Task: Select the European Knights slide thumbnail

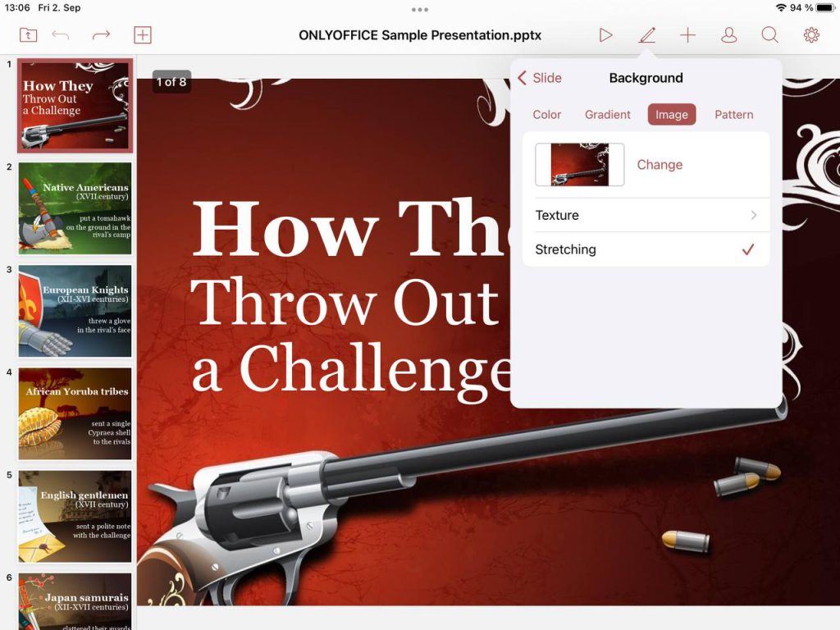Action: coord(75,311)
